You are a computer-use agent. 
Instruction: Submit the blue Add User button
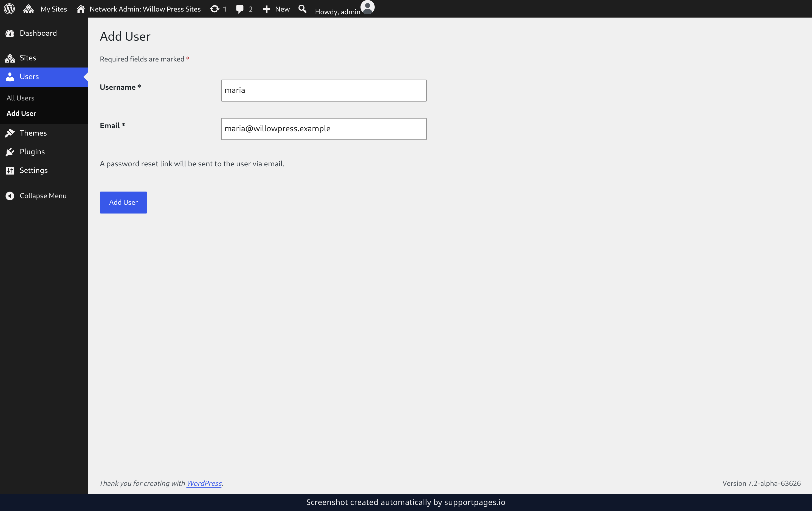[123, 202]
